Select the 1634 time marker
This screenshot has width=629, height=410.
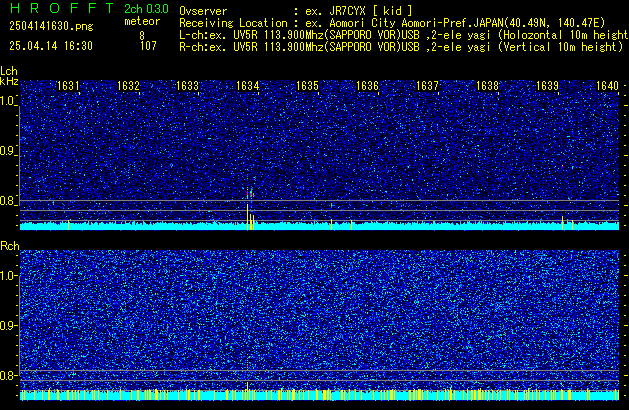(248, 86)
